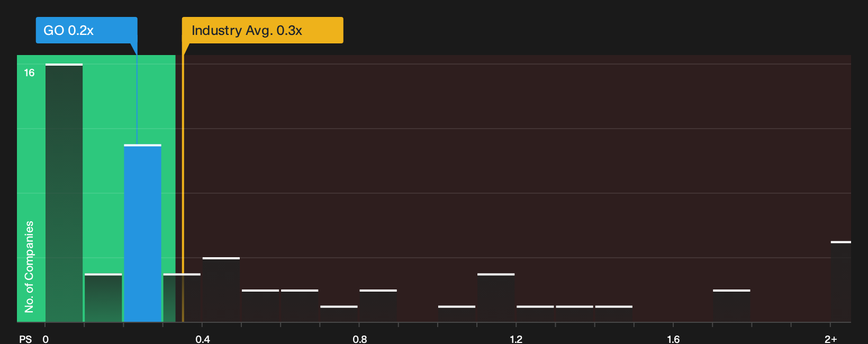Click the '16' y-axis value

pos(29,73)
